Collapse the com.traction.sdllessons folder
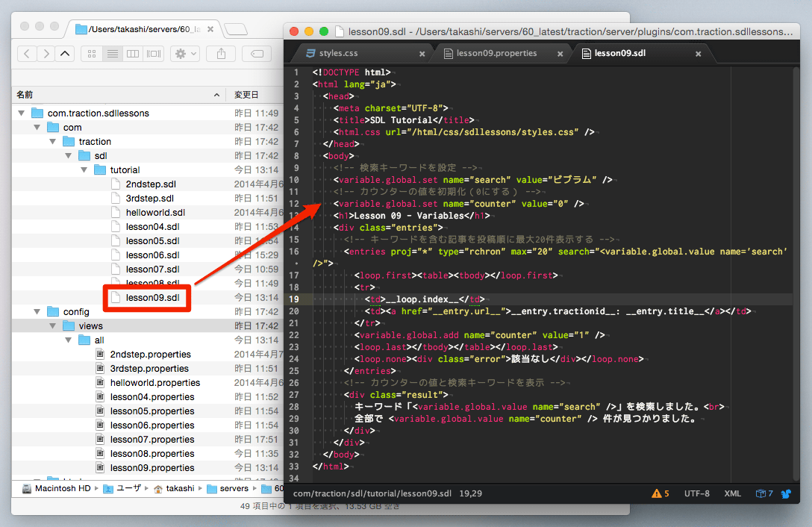This screenshot has width=812, height=527. coord(20,113)
